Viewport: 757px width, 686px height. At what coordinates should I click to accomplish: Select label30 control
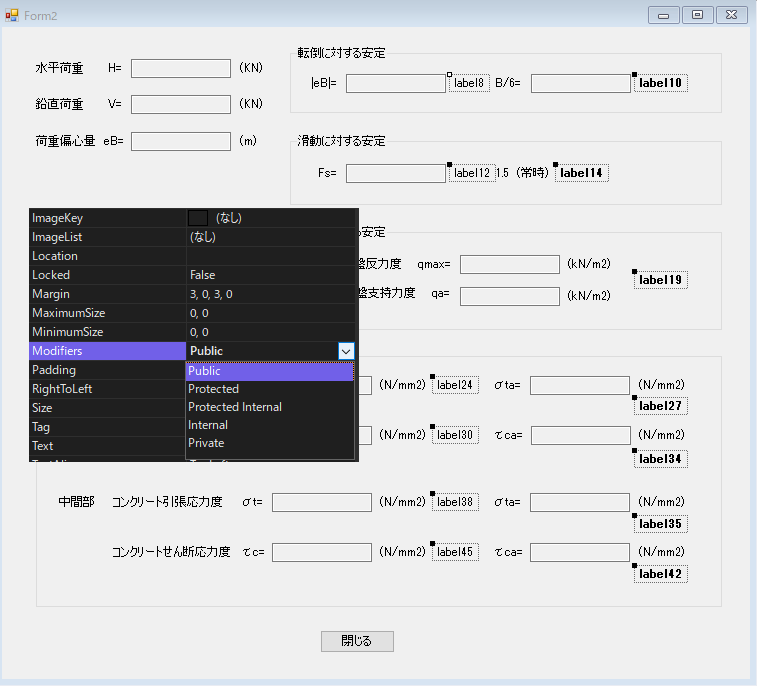(455, 435)
